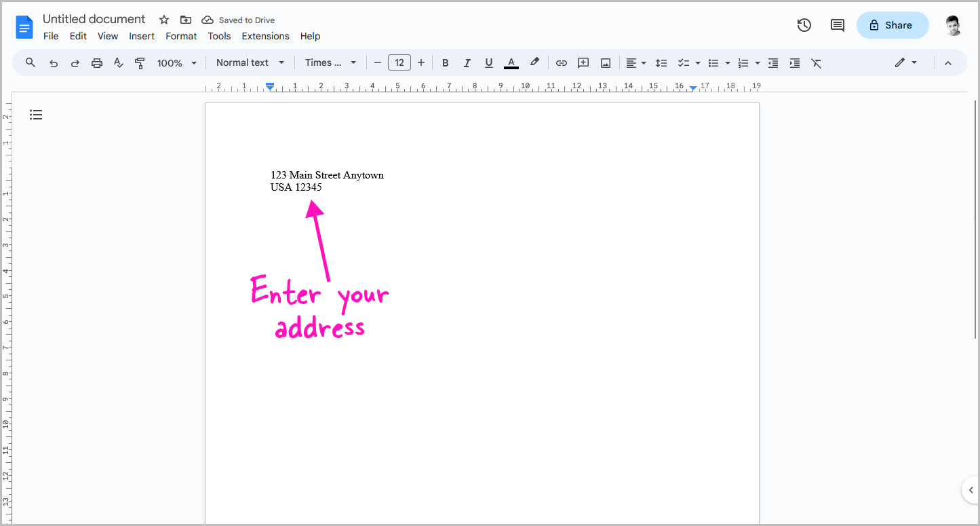980x526 pixels.
Task: Open version history
Action: click(x=804, y=24)
